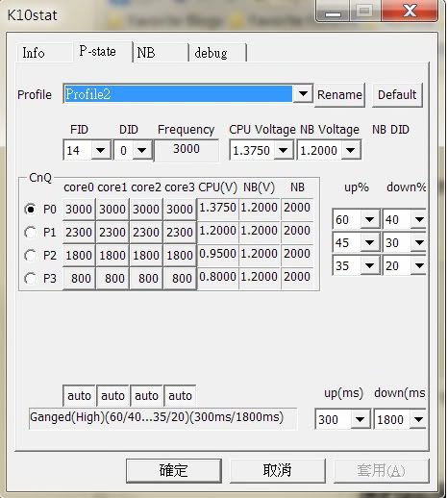Open the down% dropdown showing 20
The image size is (448, 498).
pos(405,265)
